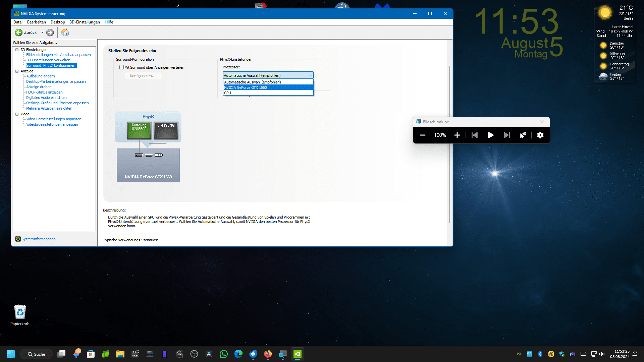Click the Samsung U28E590 display thumbnail

139,131
